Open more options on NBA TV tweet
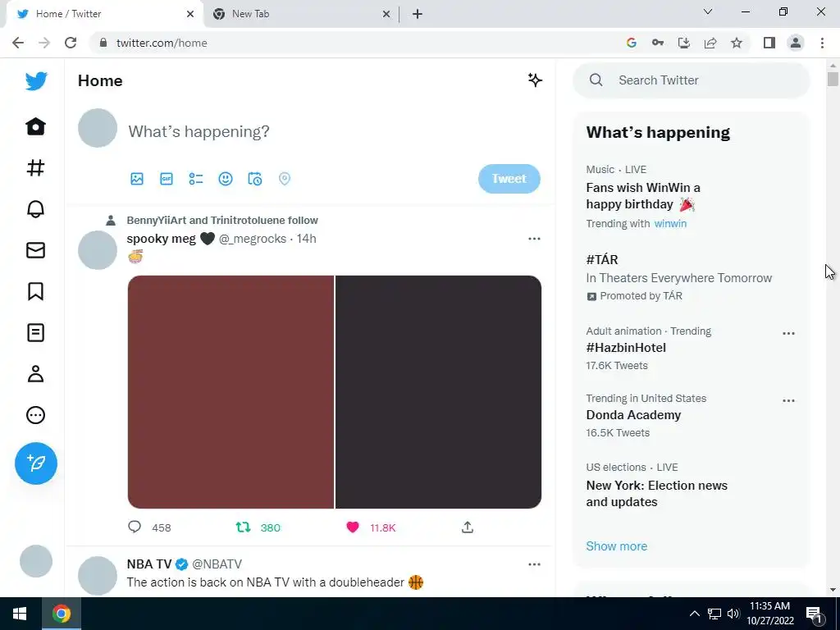Image resolution: width=840 pixels, height=630 pixels. point(534,564)
